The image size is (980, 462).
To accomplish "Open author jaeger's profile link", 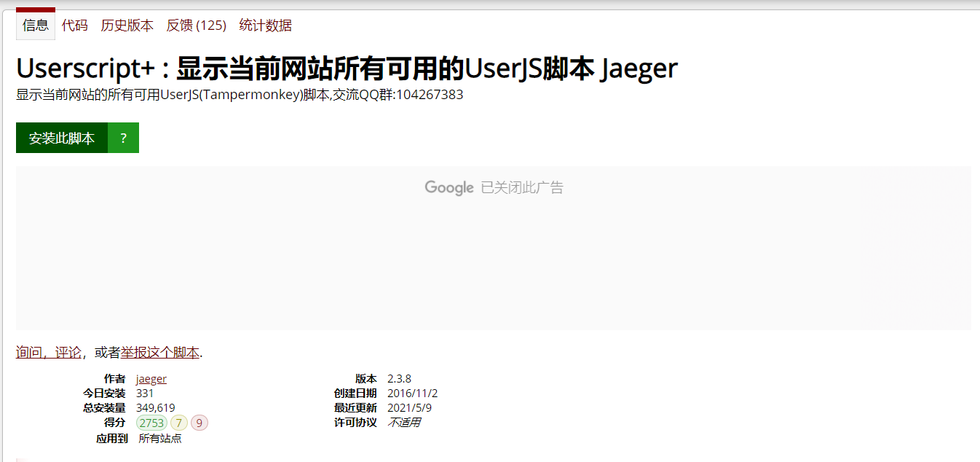I will pyautogui.click(x=151, y=379).
